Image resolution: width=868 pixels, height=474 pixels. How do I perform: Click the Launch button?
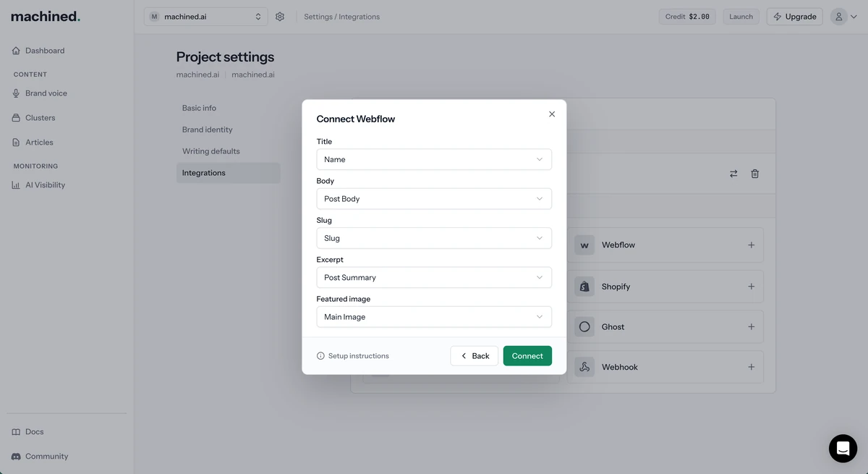741,17
